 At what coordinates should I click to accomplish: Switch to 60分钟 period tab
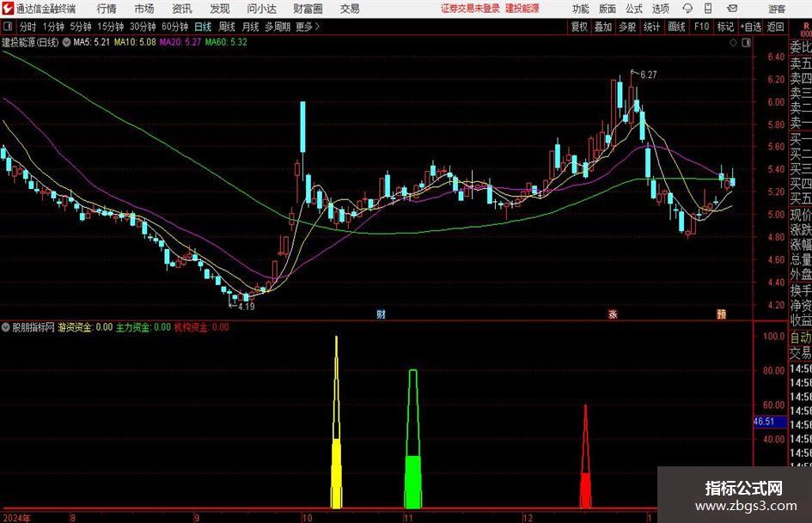(x=175, y=27)
